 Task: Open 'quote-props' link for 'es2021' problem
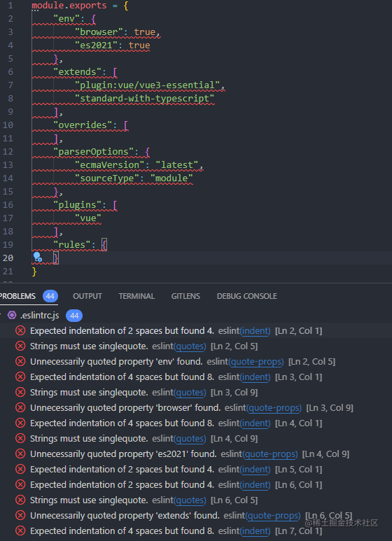270,454
